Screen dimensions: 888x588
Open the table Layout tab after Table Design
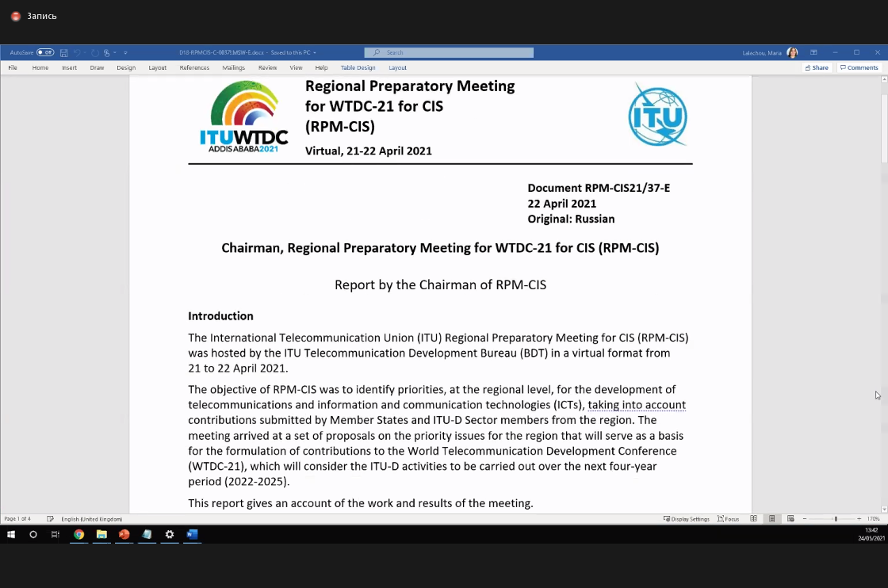[x=397, y=67]
